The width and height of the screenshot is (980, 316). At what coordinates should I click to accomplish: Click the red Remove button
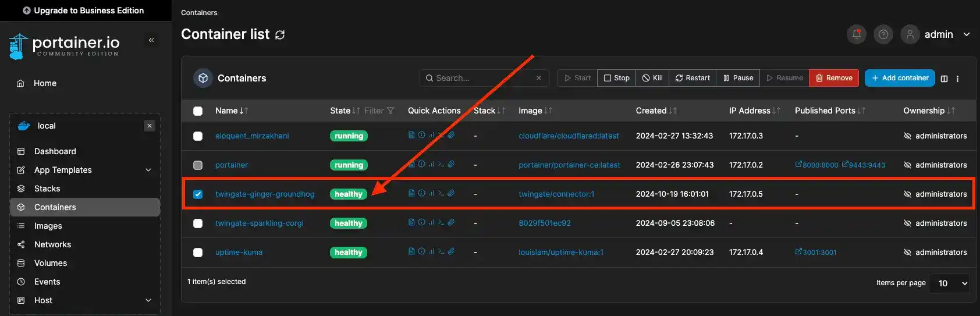[833, 78]
